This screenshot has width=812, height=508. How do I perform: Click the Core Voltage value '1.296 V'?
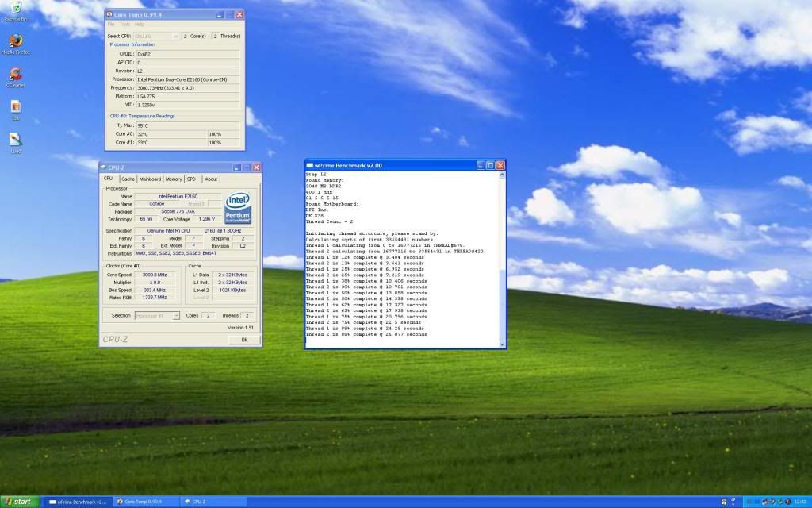click(207, 219)
